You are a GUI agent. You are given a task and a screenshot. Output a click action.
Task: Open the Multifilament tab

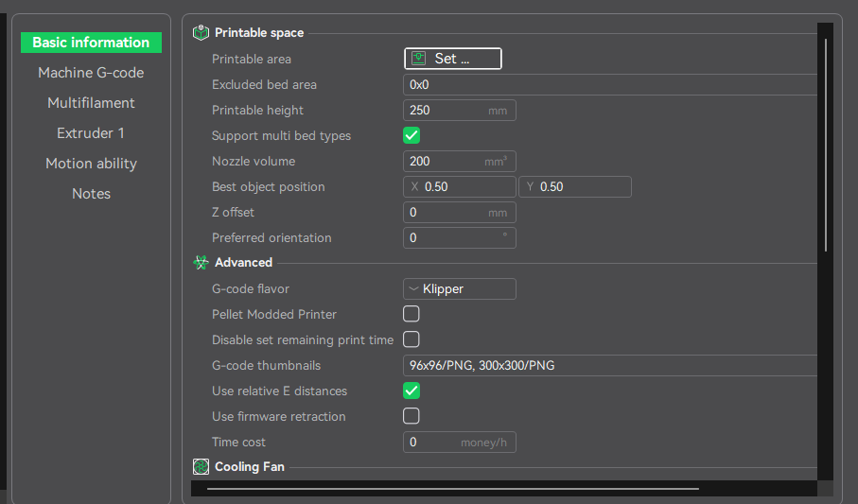(91, 103)
